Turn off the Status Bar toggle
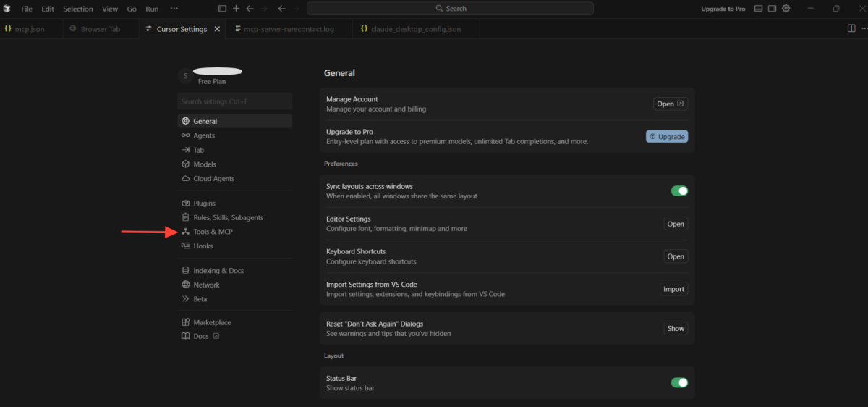The width and height of the screenshot is (868, 407). coord(679,382)
